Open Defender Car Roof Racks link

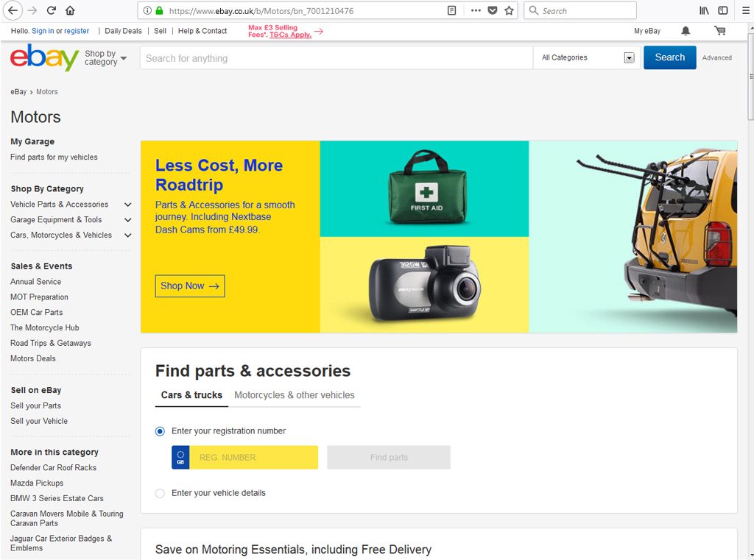[53, 468]
